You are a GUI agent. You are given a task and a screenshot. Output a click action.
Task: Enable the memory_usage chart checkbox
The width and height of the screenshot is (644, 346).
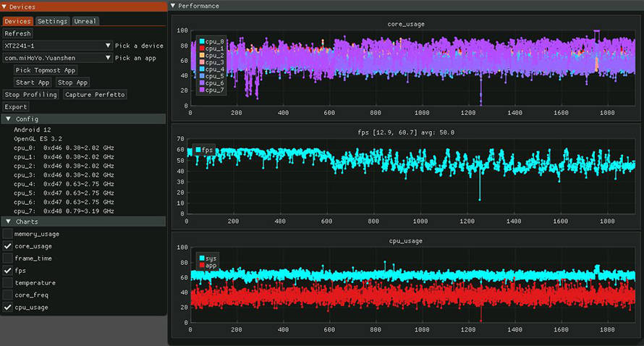(x=7, y=234)
